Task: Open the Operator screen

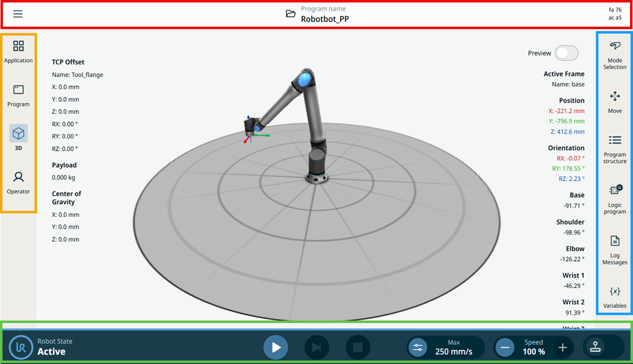Action: [18, 183]
